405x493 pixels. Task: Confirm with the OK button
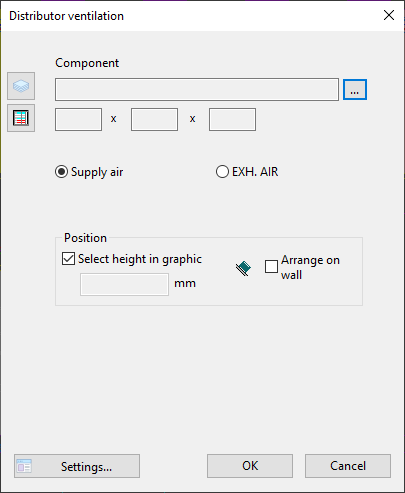click(250, 466)
